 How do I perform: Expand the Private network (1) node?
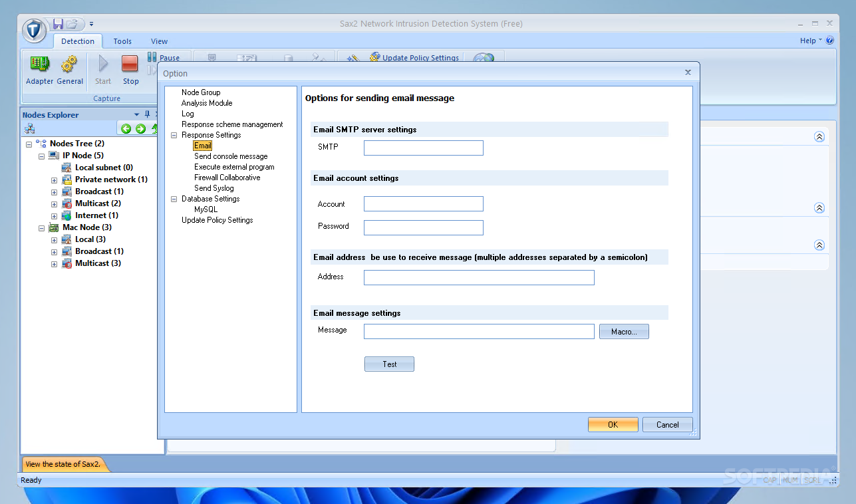[x=55, y=180]
